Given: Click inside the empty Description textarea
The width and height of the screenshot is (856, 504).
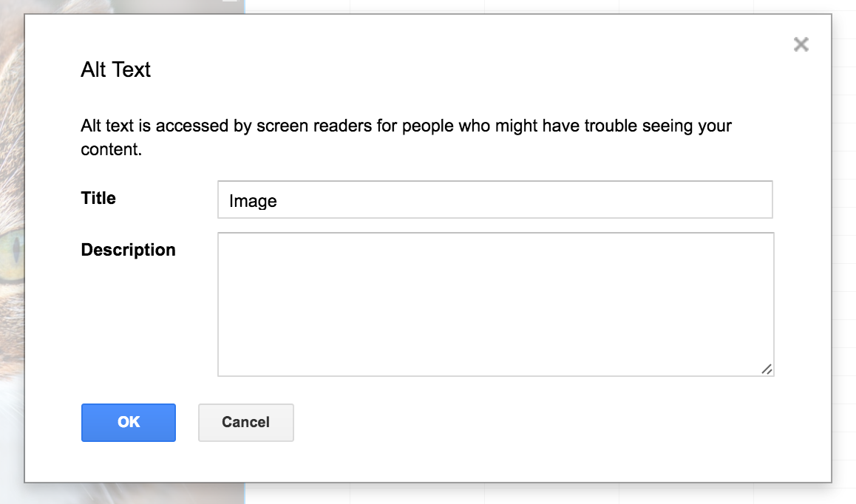Looking at the screenshot, I should (495, 303).
